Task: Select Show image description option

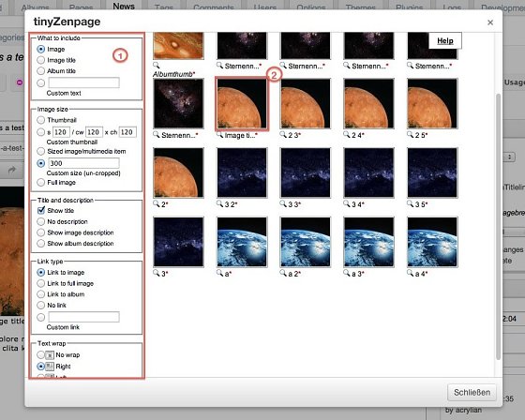Action: click(41, 232)
